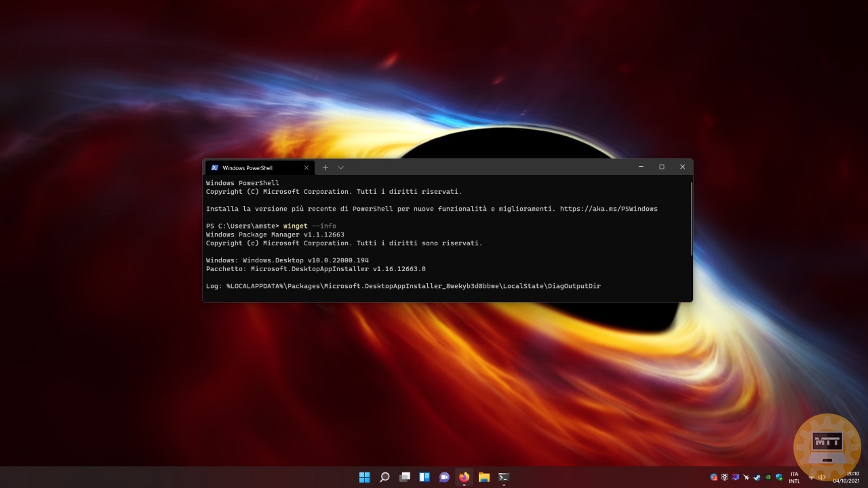Open the Widgets panel
868x488 pixels.
[425, 477]
